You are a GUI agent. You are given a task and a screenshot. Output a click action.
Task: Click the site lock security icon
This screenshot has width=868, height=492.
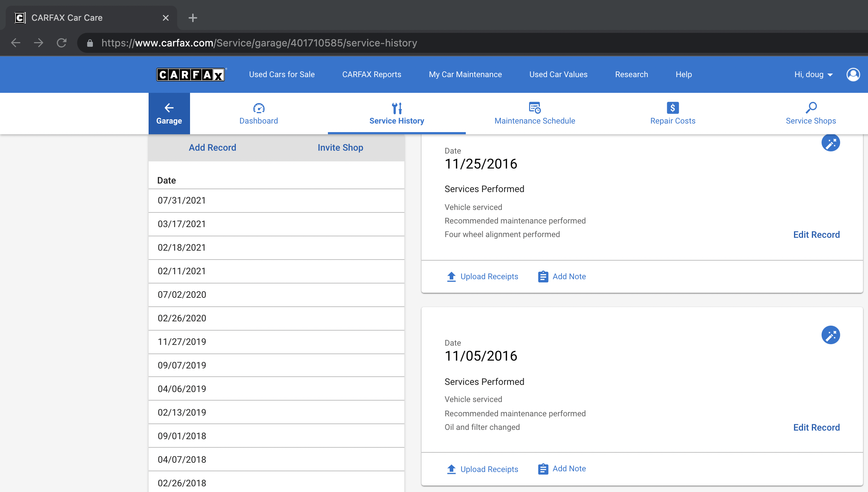click(90, 43)
